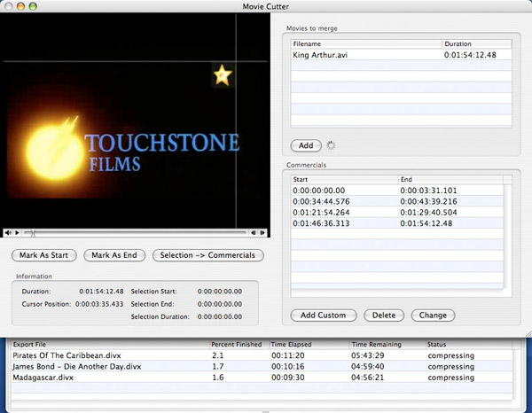532x413 pixels.
Task: Zoom the Movie Cutter window with green button
Action: [x=33, y=6]
